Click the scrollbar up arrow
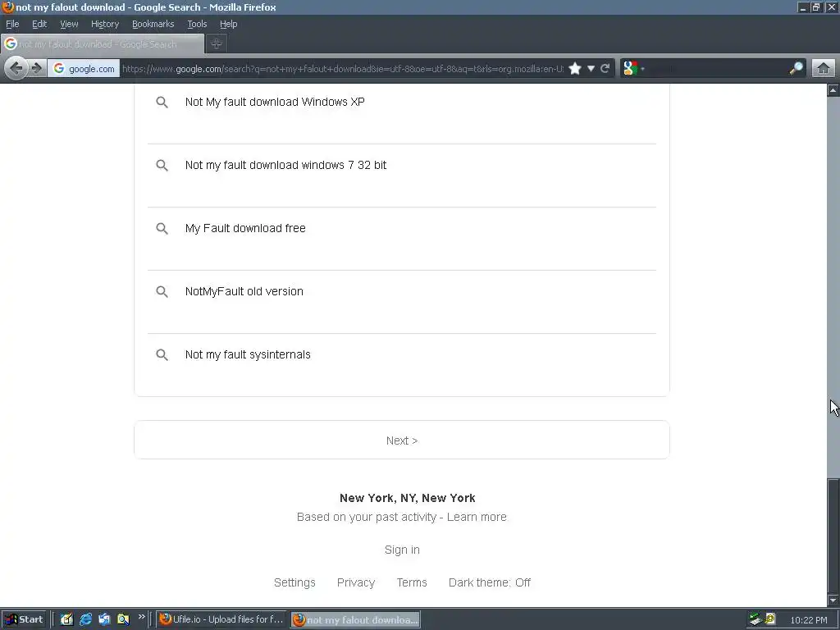840x630 pixels. (833, 90)
